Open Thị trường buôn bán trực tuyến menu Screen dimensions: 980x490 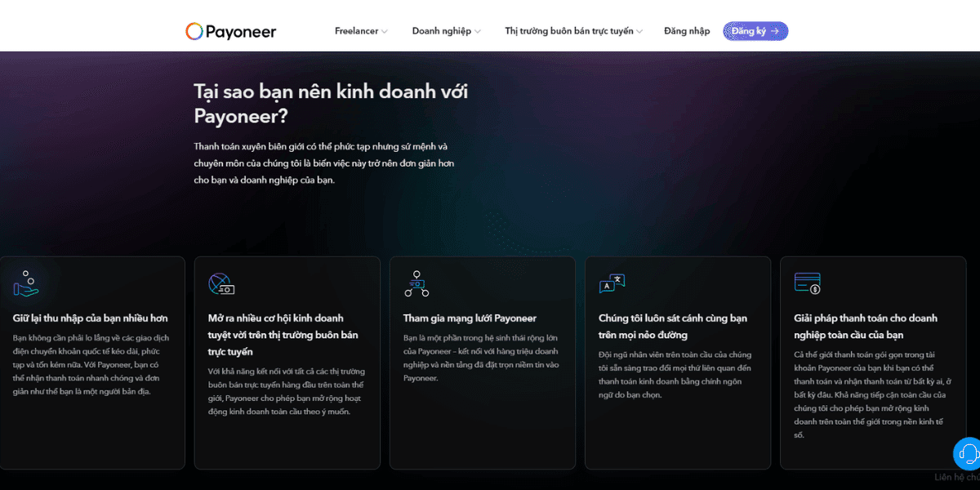point(568,31)
